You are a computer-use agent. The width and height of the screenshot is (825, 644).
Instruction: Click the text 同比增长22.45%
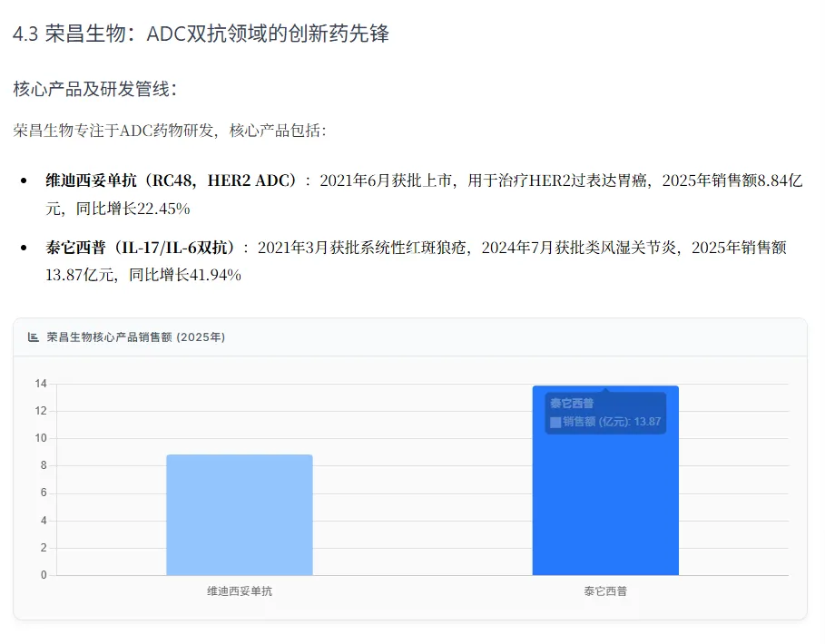[x=133, y=209]
